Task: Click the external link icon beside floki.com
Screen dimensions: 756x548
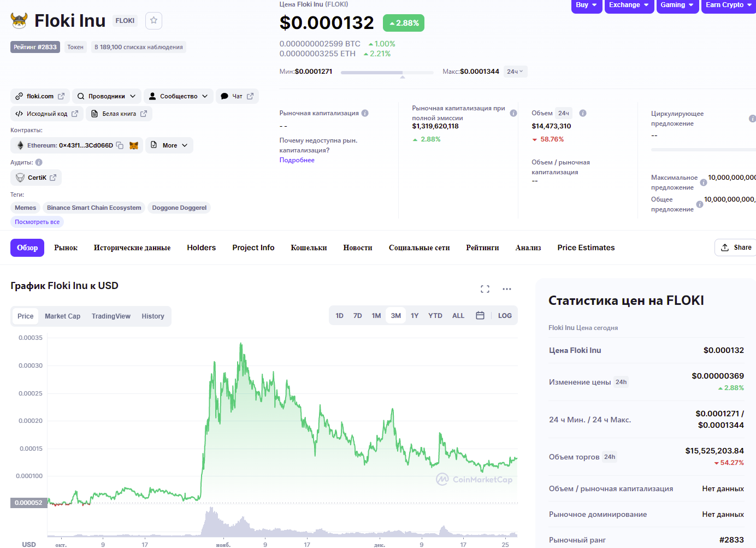Action: pyautogui.click(x=61, y=96)
